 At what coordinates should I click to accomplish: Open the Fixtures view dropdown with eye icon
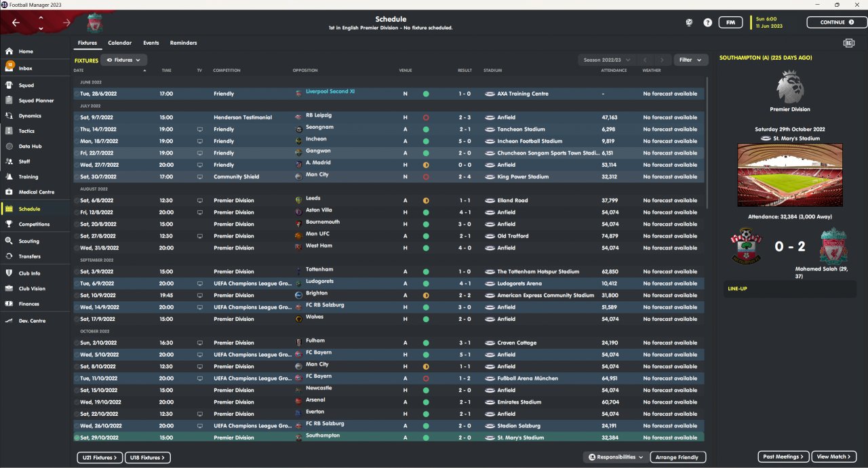click(124, 60)
